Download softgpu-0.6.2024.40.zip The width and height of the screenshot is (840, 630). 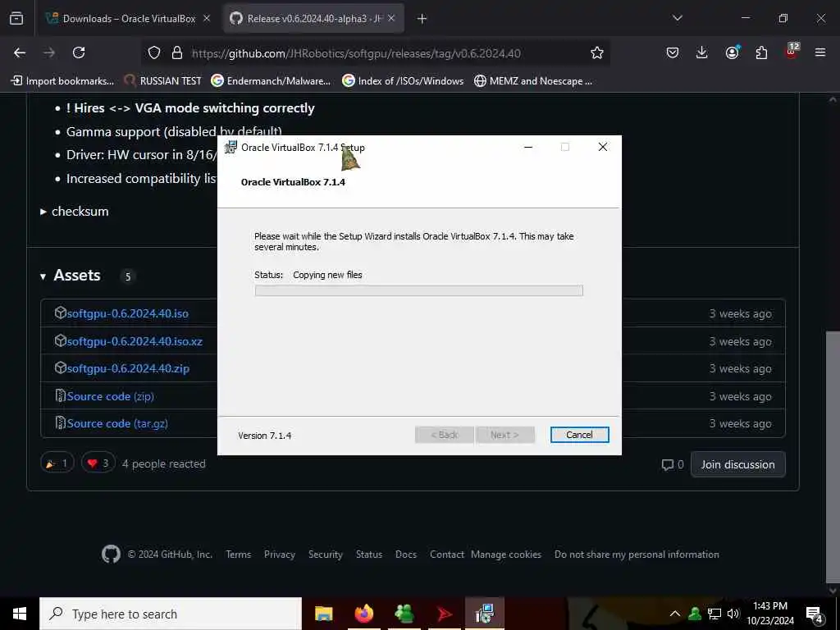[128, 368]
